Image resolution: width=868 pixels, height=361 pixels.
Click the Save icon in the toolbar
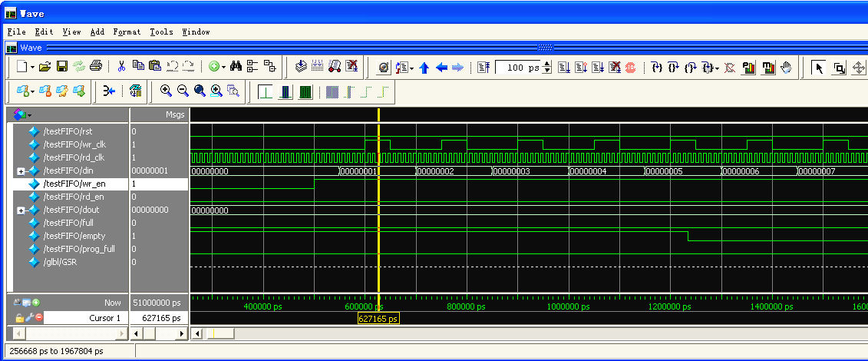coord(62,67)
